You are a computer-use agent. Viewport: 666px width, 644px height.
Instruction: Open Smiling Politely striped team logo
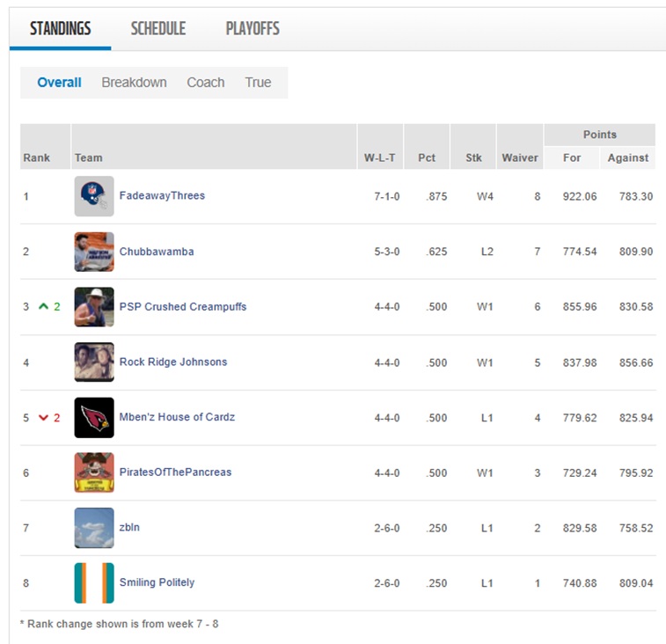point(94,582)
